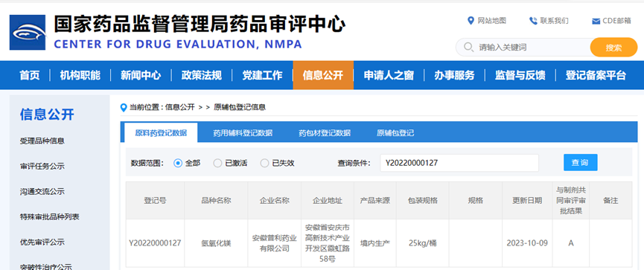Click the 当前位置 location pin icon

point(124,108)
